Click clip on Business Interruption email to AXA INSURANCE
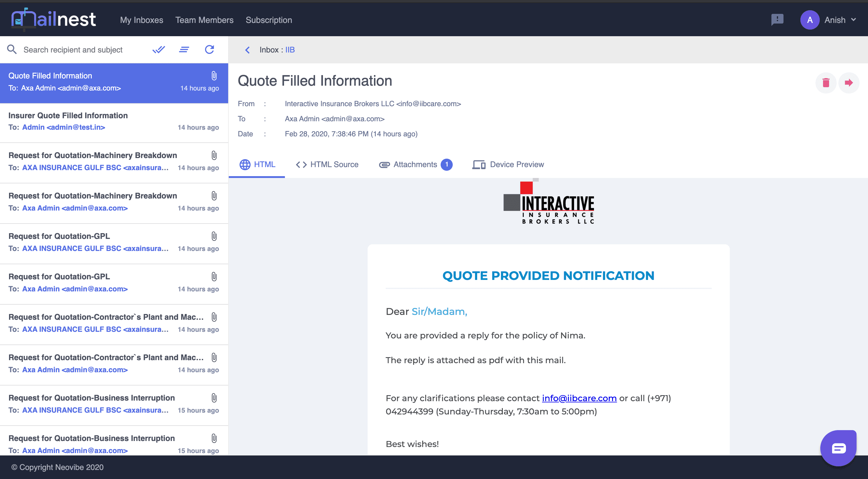This screenshot has width=868, height=479. point(214,398)
